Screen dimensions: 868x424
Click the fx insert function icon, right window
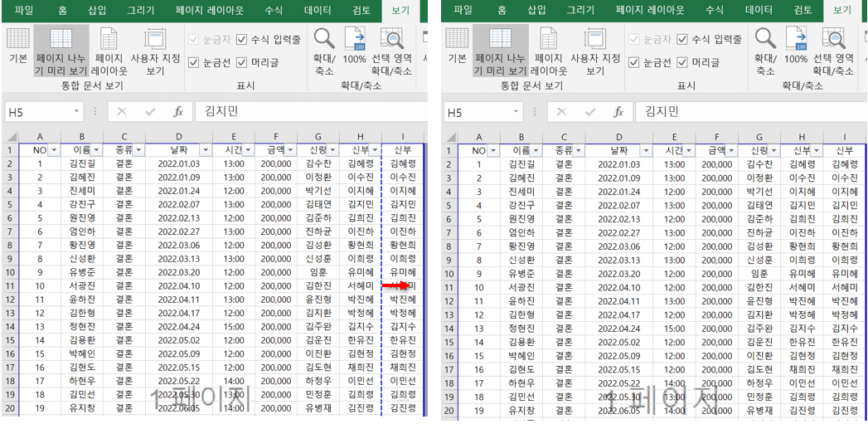pyautogui.click(x=619, y=112)
